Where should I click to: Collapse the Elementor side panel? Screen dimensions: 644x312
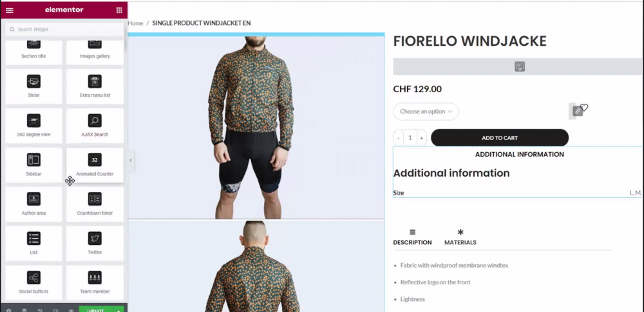pos(131,160)
